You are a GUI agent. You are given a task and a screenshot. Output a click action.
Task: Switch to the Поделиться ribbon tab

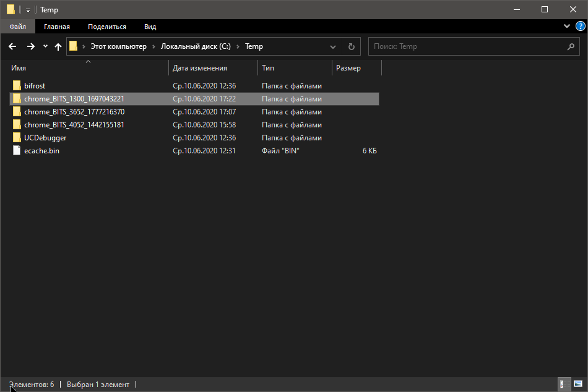point(107,27)
